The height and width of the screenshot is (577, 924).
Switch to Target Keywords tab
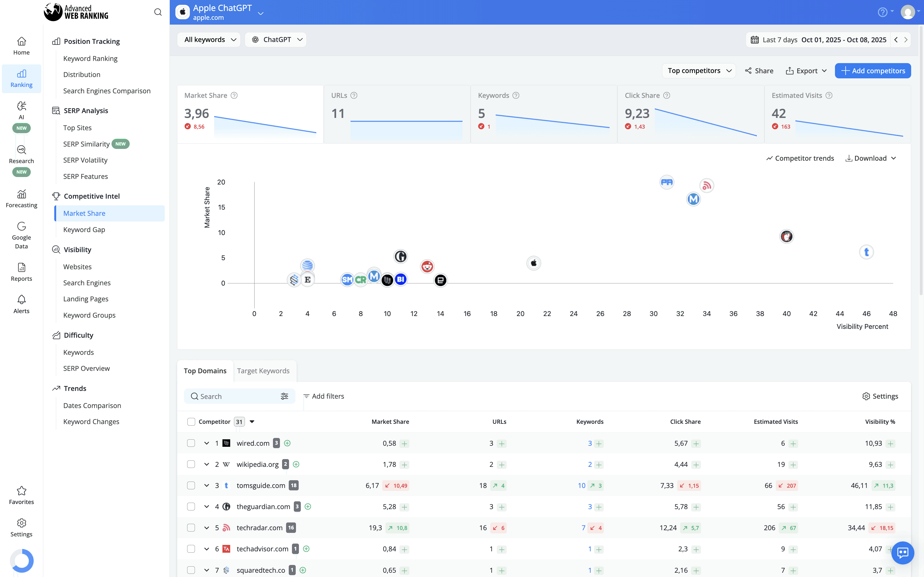tap(263, 371)
